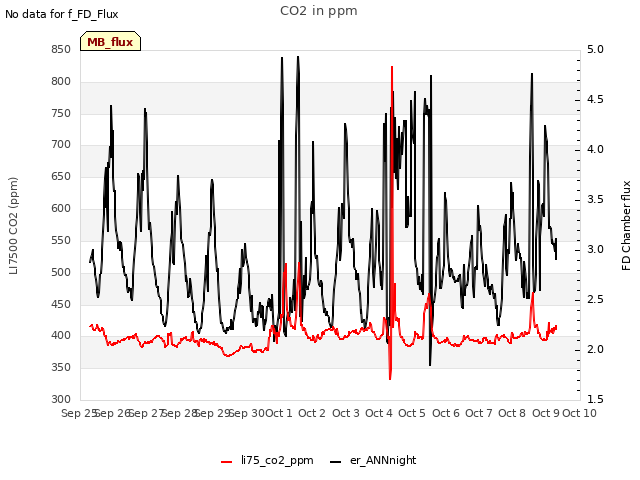Click the Oct 6 x-axis tick label
The width and height of the screenshot is (640, 480).
click(446, 413)
